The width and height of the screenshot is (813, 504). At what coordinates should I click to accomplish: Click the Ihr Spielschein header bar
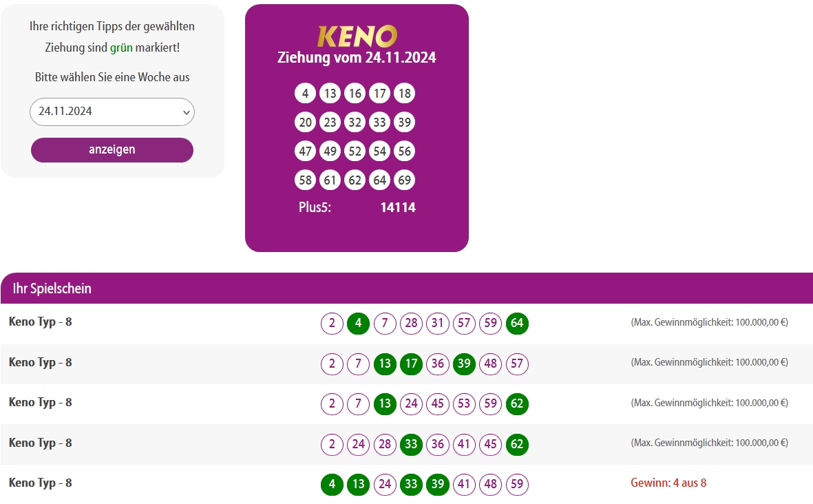(x=406, y=288)
